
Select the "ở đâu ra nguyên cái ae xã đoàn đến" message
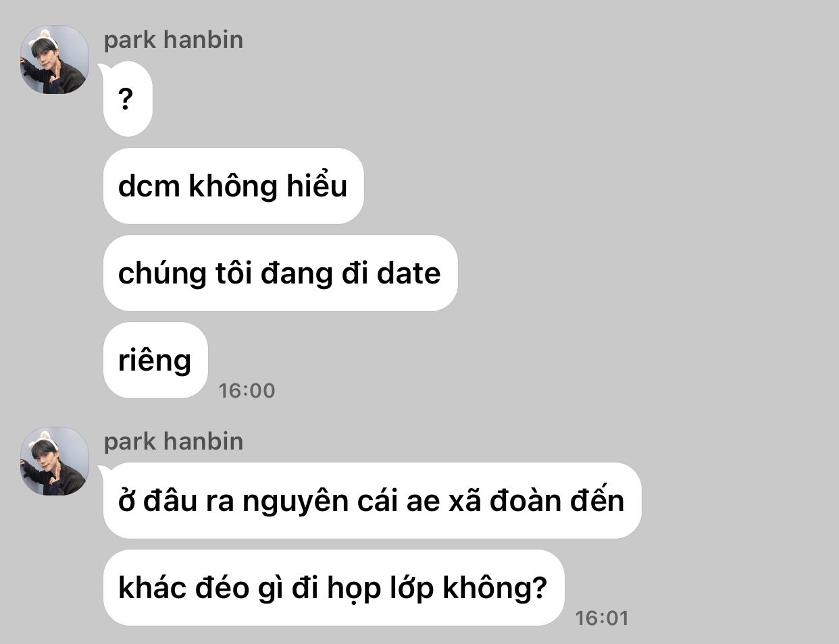click(x=372, y=500)
